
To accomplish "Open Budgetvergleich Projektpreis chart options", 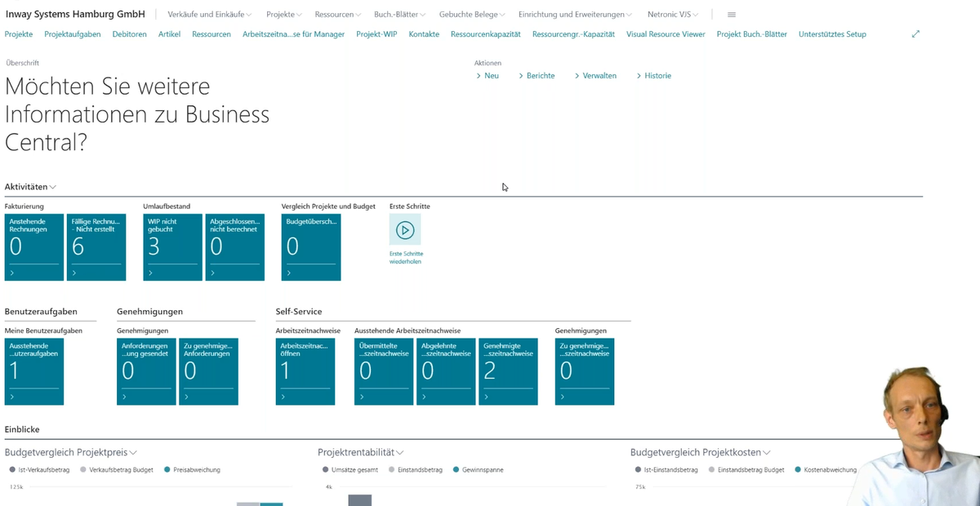I will tap(71, 452).
